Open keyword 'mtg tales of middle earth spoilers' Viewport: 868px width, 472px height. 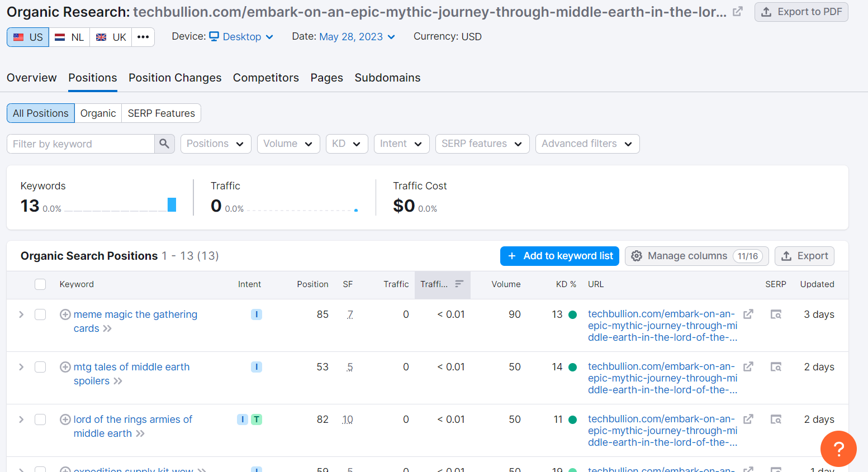click(132, 374)
